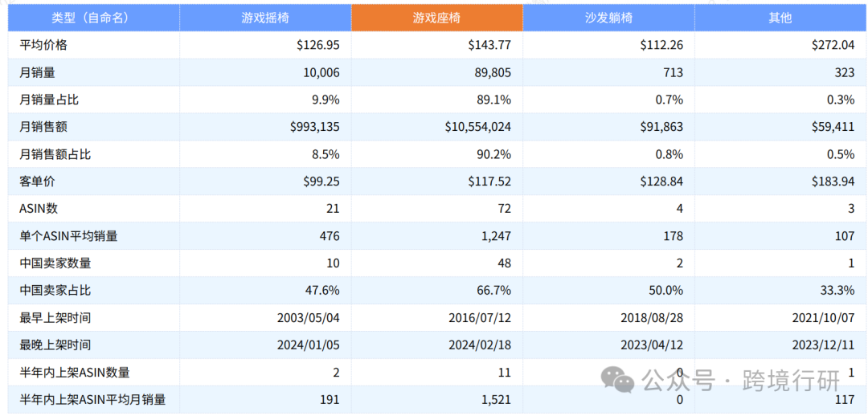The image size is (868, 416).
Task: Select the 89,805 monthly sales cell
Action: point(493,73)
